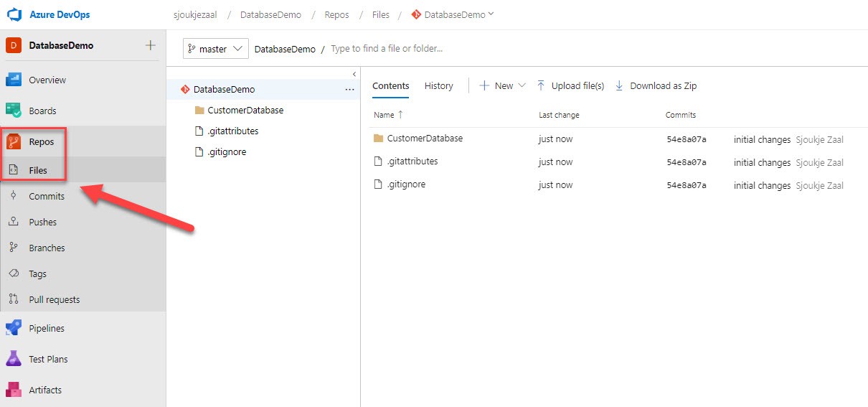Click Download as Zip button
This screenshot has width=868, height=407.
click(x=656, y=86)
